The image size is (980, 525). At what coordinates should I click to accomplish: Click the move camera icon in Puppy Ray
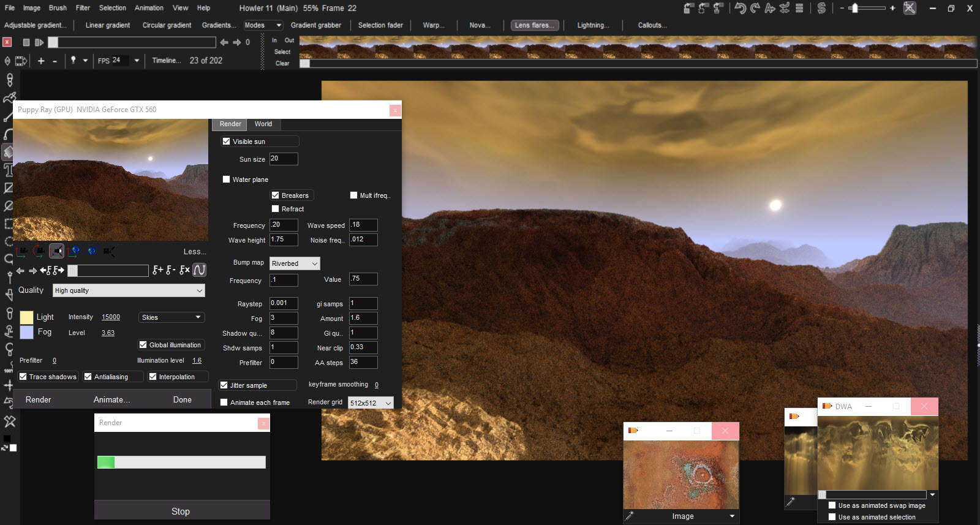22,251
